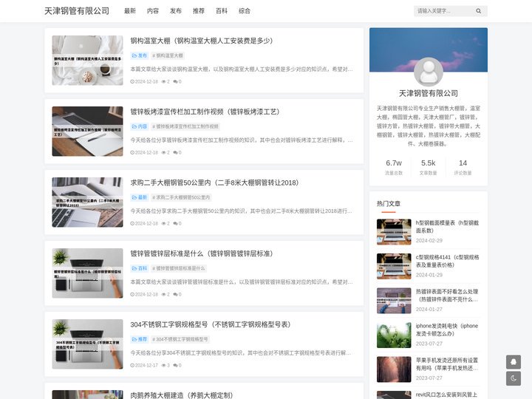Image resolution: width=532 pixels, height=399 pixels.
Task: Click the 百科 category folder tag
Action: 140,268
